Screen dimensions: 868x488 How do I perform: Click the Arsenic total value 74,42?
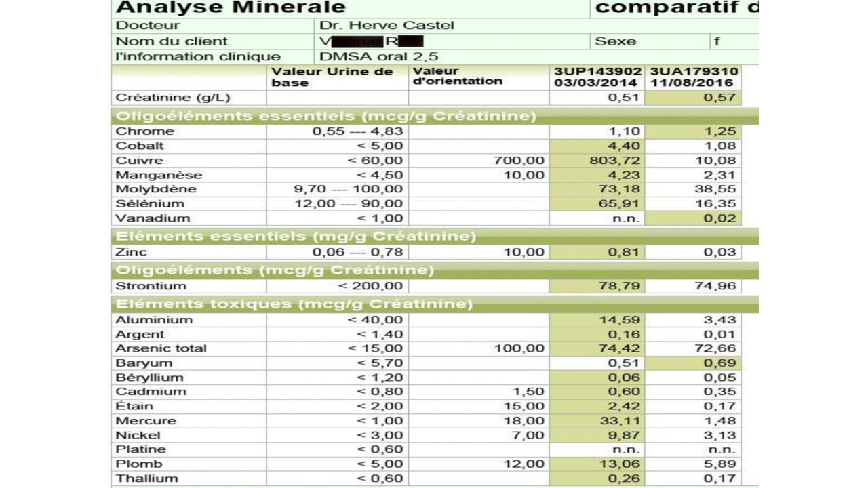pyautogui.click(x=620, y=348)
